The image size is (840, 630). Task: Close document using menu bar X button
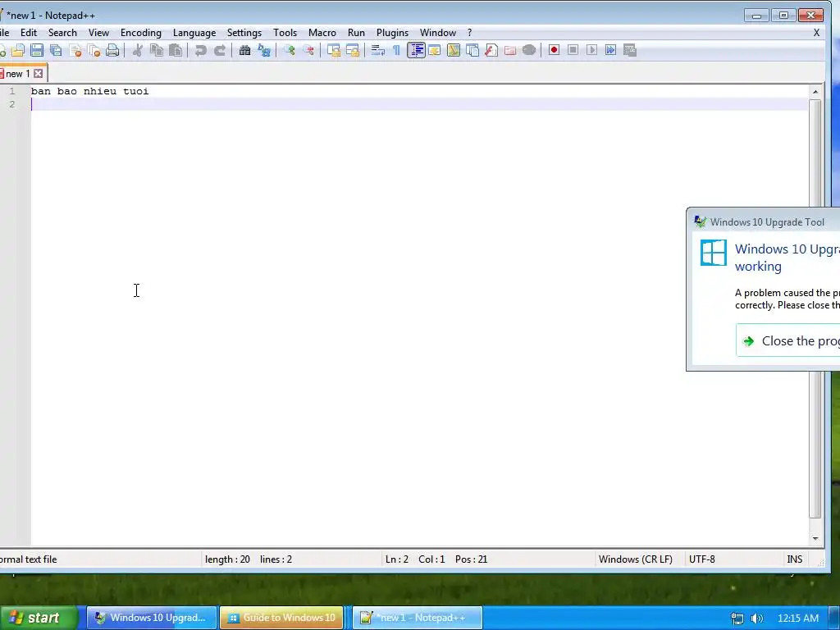pos(816,33)
